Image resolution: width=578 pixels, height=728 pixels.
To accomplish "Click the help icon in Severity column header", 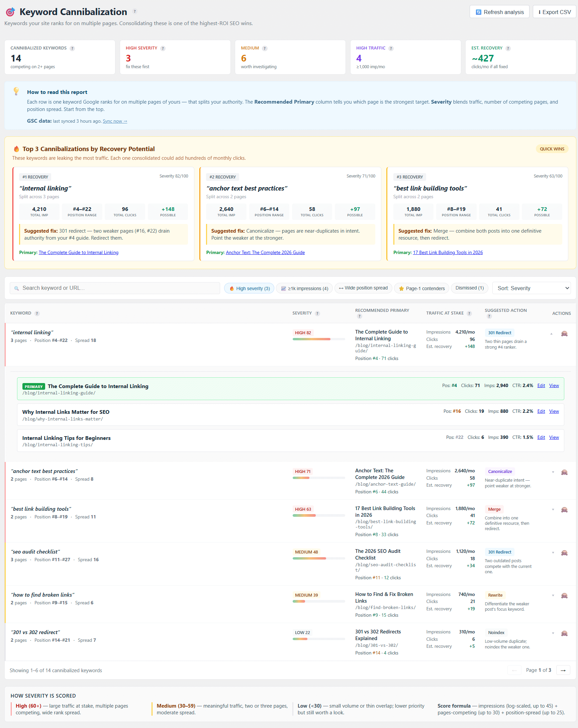I will point(317,313).
